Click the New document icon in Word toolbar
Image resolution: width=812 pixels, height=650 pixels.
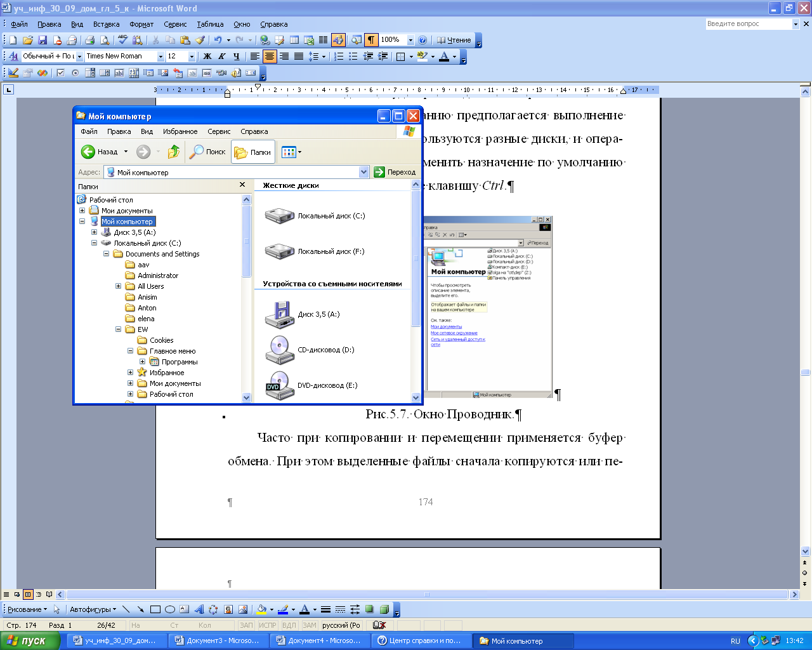point(13,40)
